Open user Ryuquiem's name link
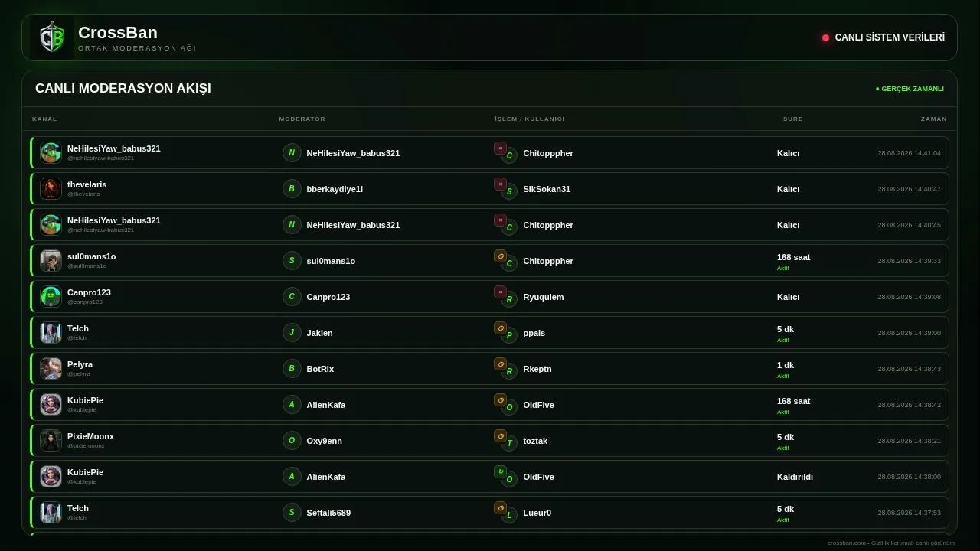This screenshot has width=980, height=551. pos(543,297)
